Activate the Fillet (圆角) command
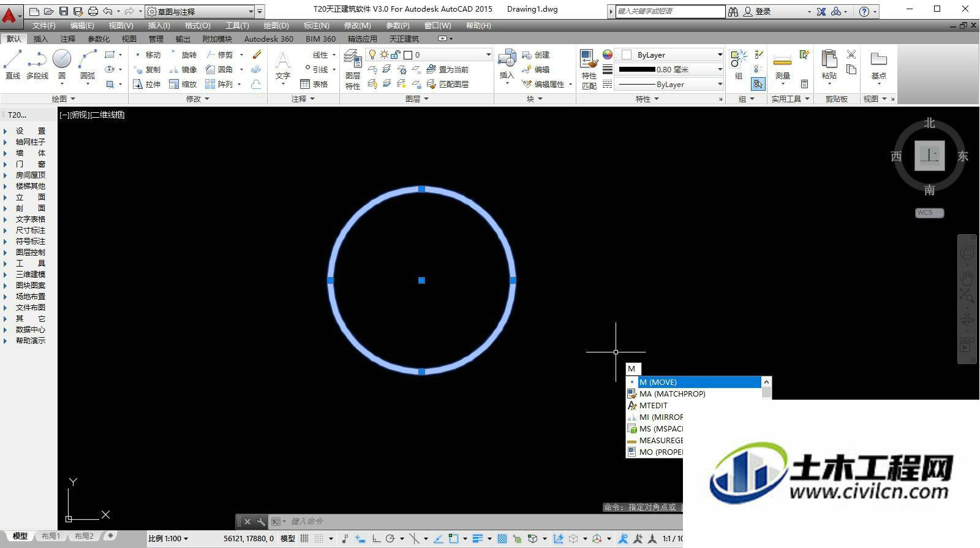The height and width of the screenshot is (548, 980). pos(219,69)
